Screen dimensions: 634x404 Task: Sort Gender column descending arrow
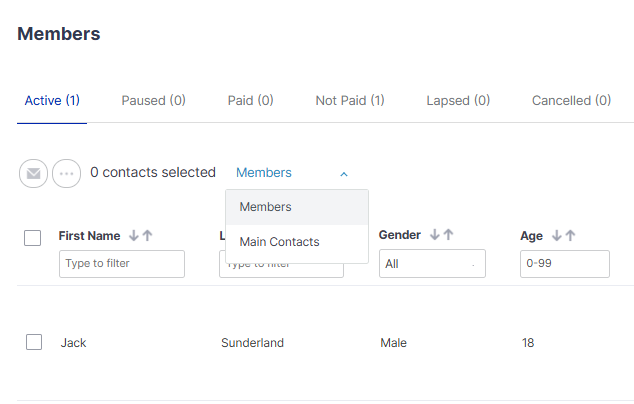pyautogui.click(x=434, y=235)
